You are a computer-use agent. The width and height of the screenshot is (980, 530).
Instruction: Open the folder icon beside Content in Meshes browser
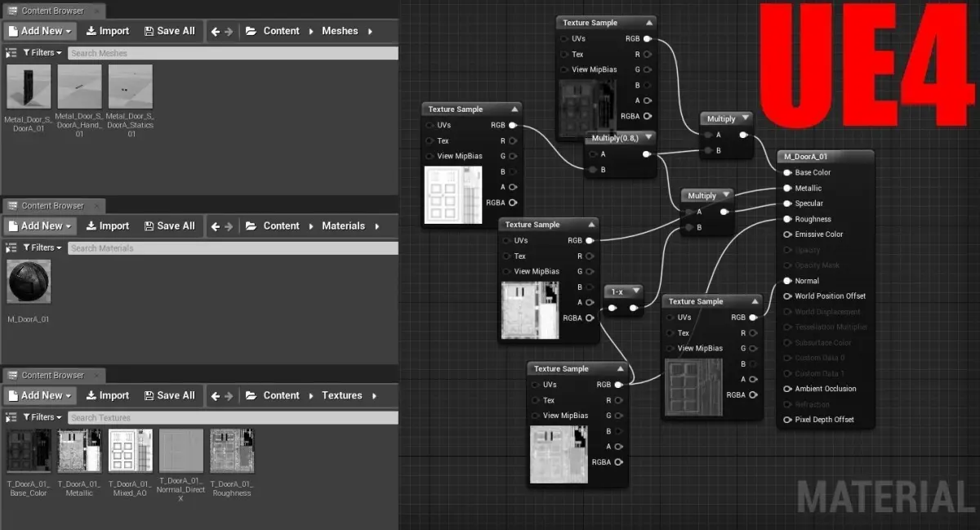[x=251, y=31]
